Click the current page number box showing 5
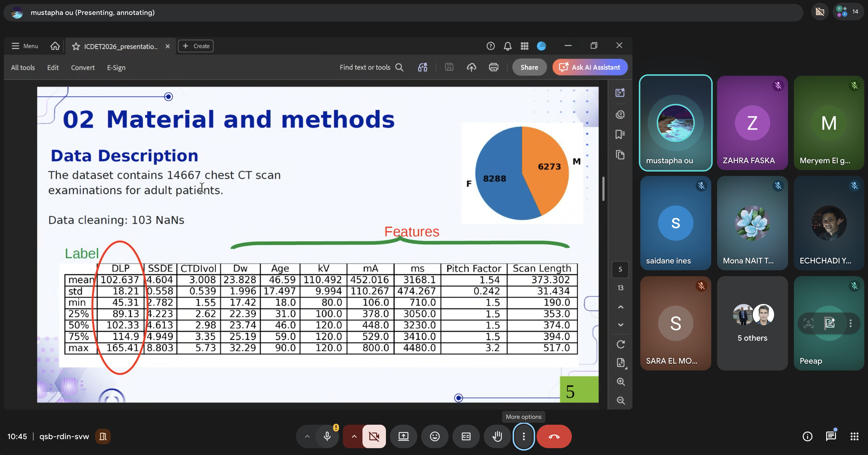868x455 pixels. tap(620, 269)
